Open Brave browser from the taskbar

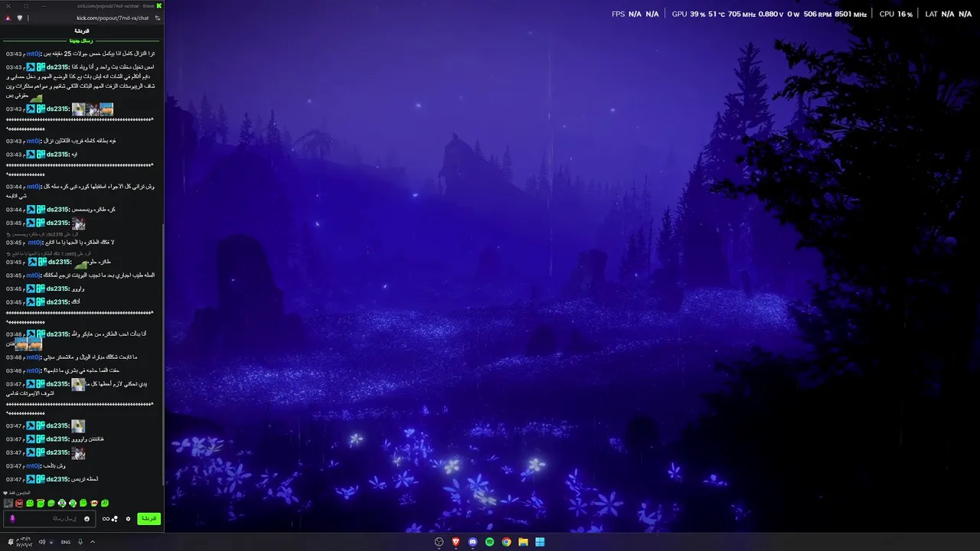tap(456, 542)
